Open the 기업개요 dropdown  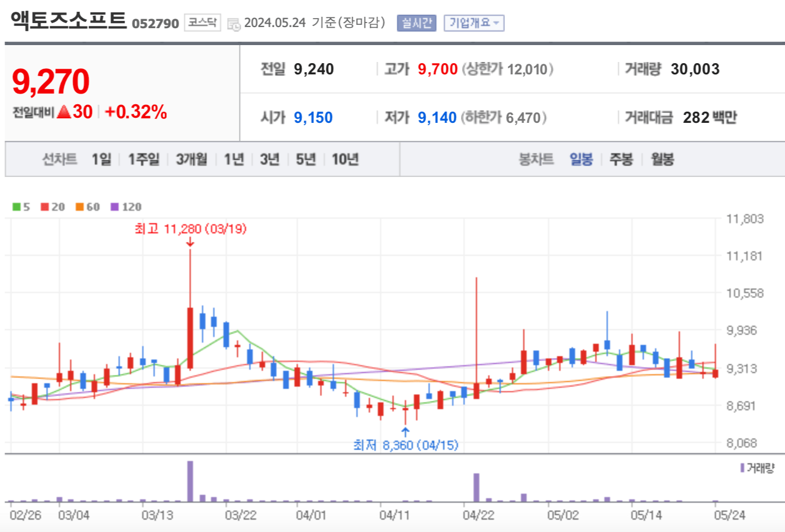[474, 23]
